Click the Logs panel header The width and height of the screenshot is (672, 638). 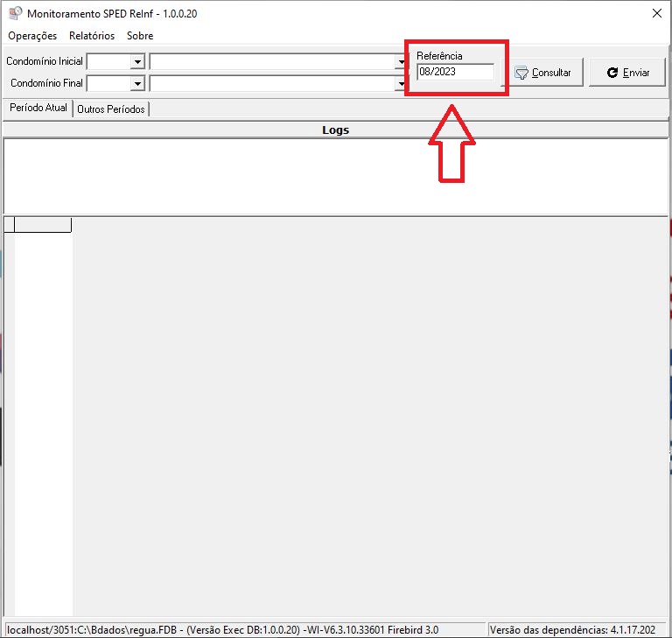coord(335,130)
